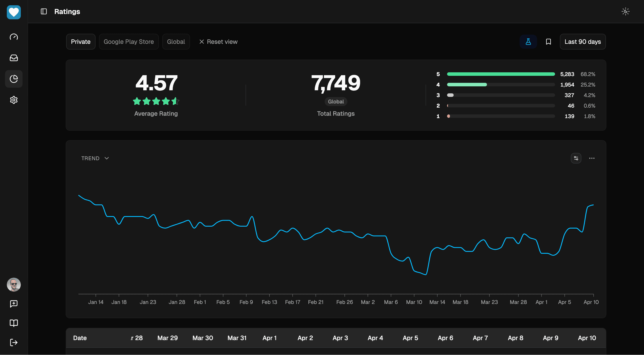Image resolution: width=644 pixels, height=355 pixels.
Task: Open the inbox icon in the sidebar
Action: point(14,58)
